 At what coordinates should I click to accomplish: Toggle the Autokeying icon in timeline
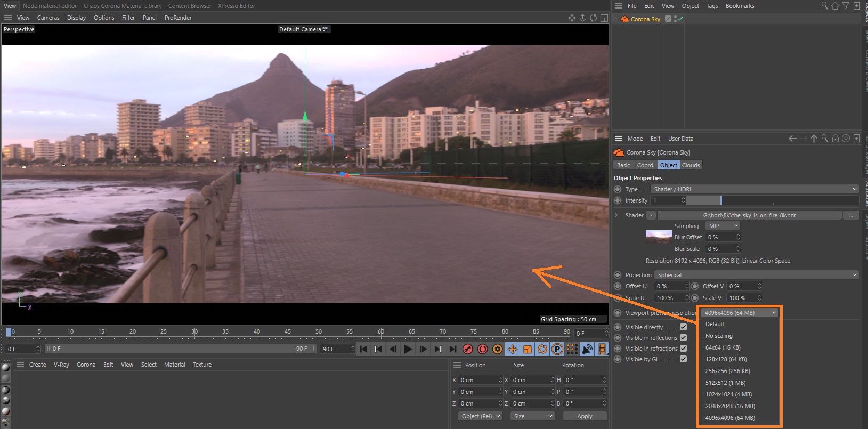(x=483, y=349)
